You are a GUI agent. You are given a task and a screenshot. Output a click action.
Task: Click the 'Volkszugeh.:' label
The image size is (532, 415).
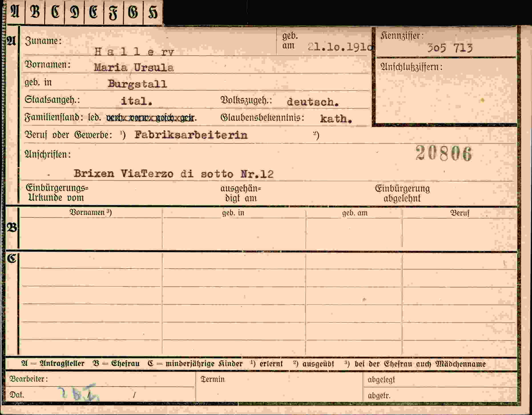(246, 100)
